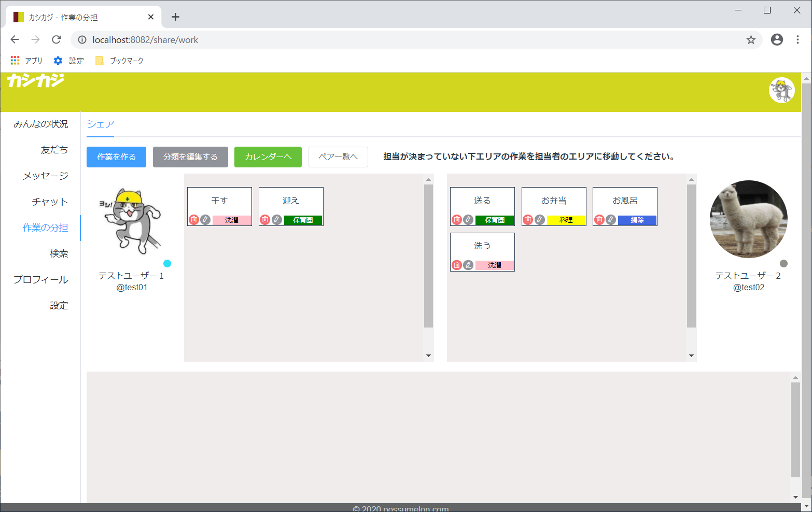Delete the 洗う task card
Screen dimensions: 812x512
coord(457,265)
